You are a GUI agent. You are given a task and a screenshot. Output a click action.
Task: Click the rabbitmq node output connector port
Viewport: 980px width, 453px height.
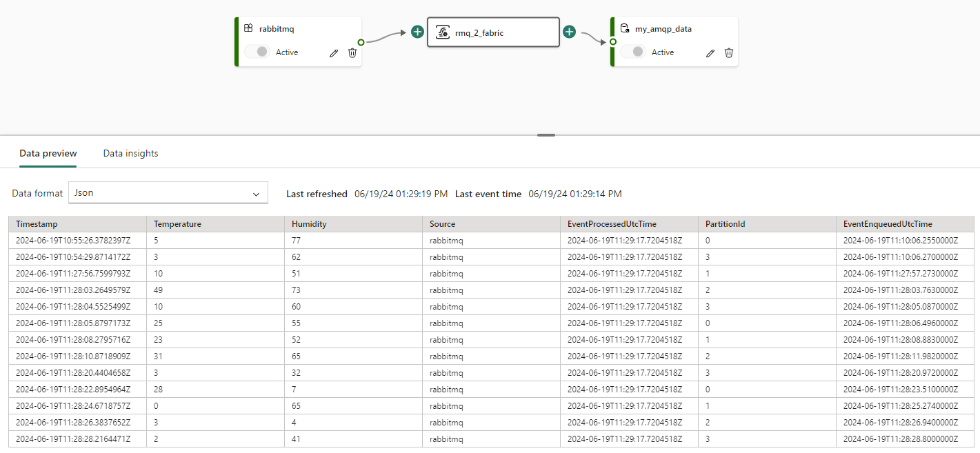361,42
